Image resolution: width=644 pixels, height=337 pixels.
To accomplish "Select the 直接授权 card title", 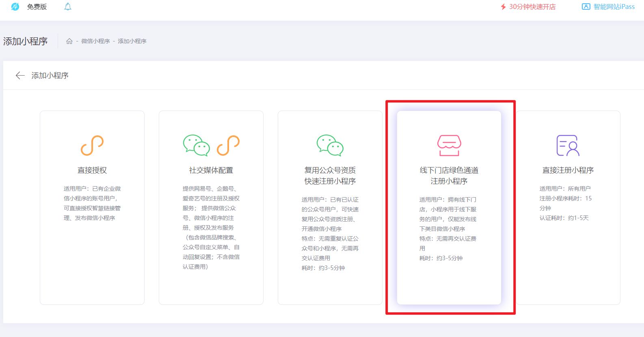I will tap(92, 170).
